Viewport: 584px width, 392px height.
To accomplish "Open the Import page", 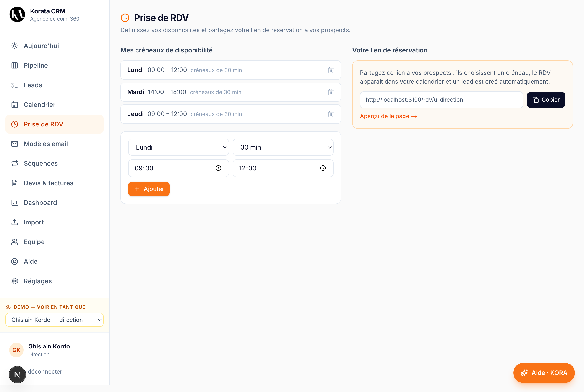I will pos(55,222).
